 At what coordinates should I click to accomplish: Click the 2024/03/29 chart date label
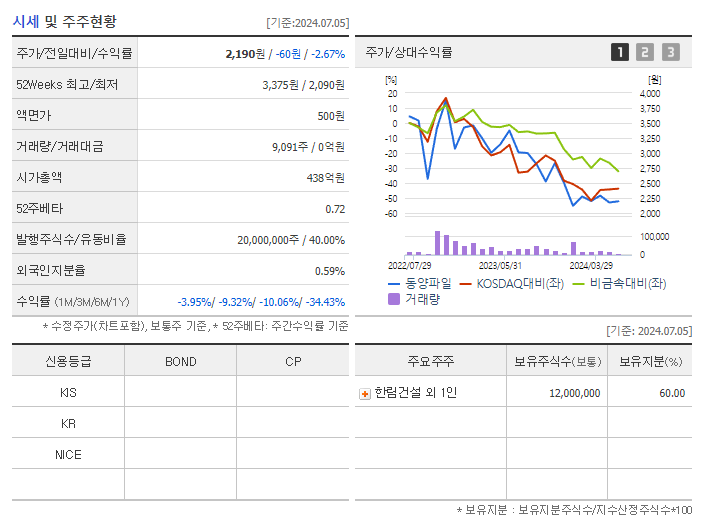pos(591,265)
